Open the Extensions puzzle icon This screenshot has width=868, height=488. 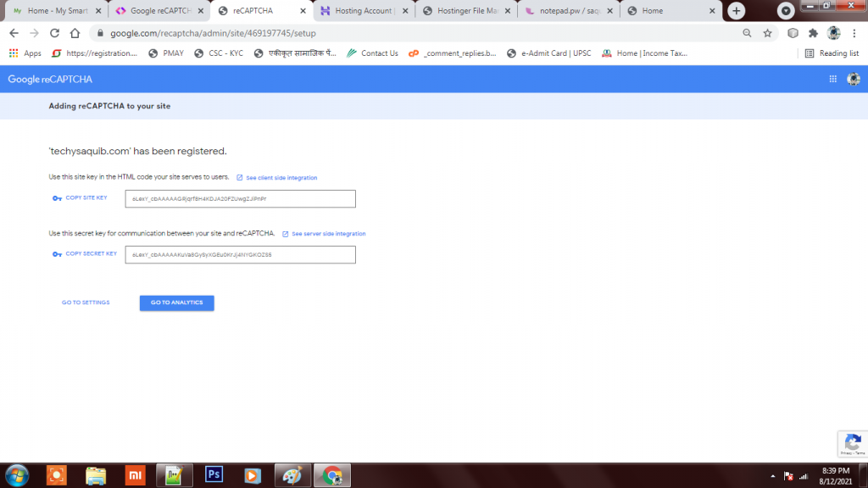pos(813,33)
